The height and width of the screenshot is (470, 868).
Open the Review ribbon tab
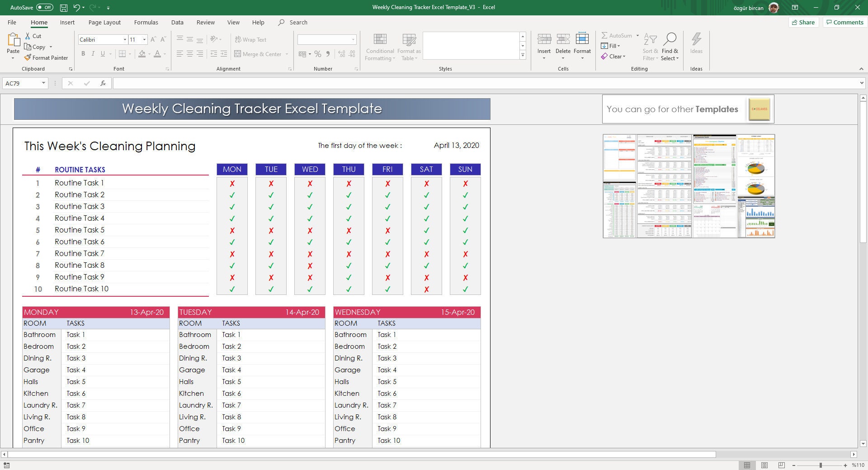205,22
